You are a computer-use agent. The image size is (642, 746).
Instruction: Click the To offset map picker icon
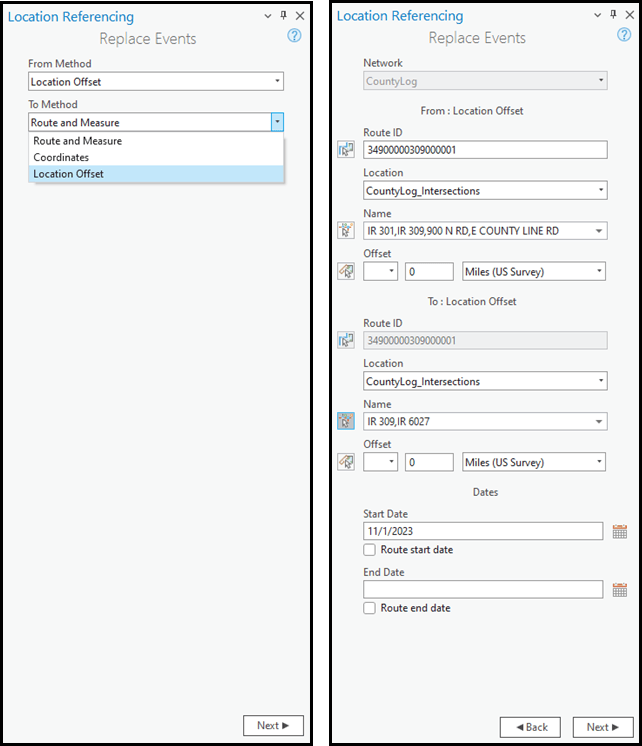point(346,462)
